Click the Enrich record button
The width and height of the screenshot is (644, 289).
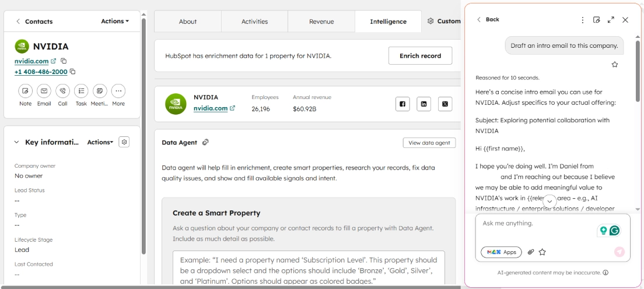[420, 56]
